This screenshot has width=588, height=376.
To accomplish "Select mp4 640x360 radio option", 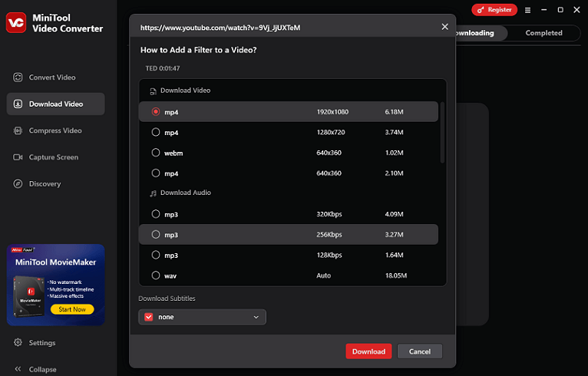I will pyautogui.click(x=156, y=173).
